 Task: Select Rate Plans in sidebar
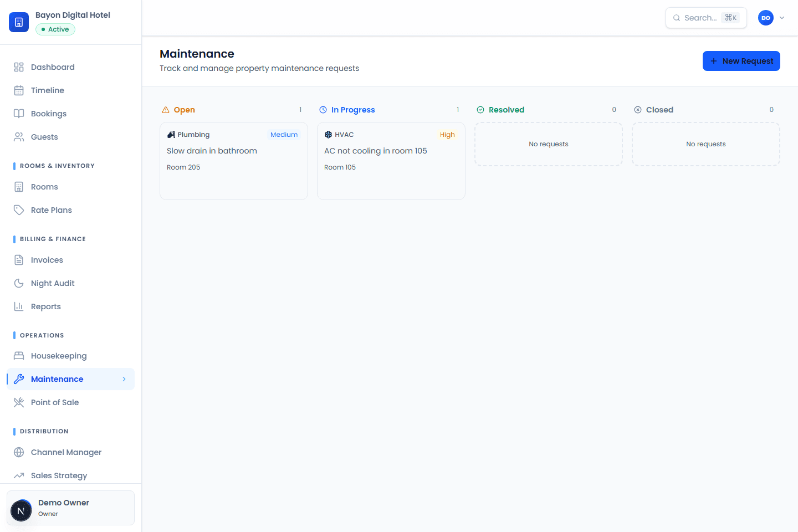(x=70, y=210)
